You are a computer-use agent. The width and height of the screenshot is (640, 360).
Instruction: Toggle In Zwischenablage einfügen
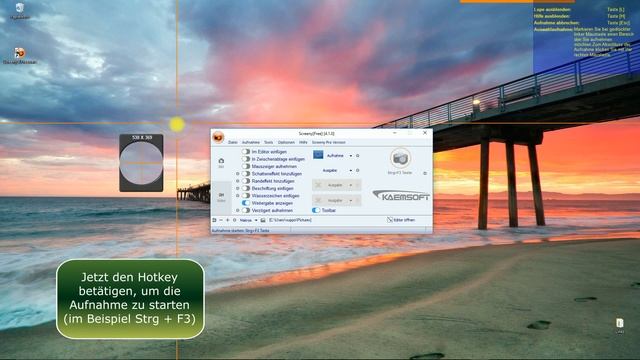click(x=246, y=159)
